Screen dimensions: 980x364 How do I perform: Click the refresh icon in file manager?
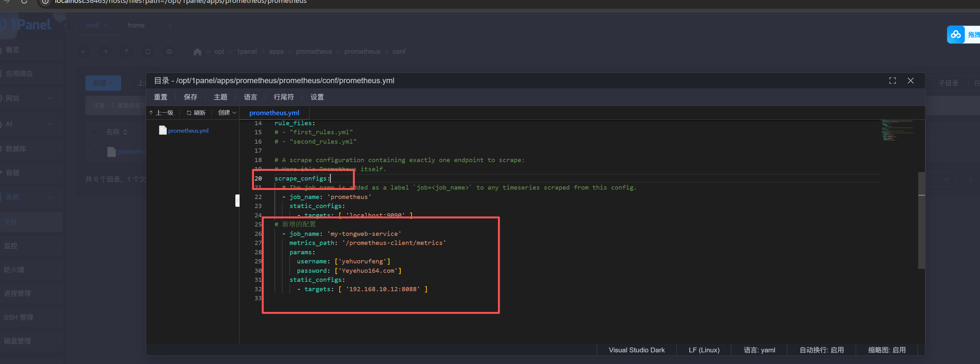click(148, 51)
